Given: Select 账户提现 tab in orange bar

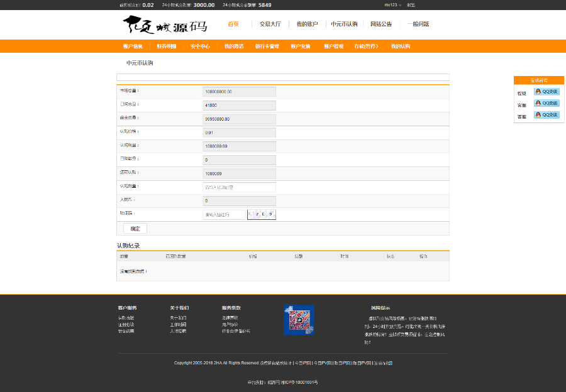Looking at the screenshot, I should (333, 46).
